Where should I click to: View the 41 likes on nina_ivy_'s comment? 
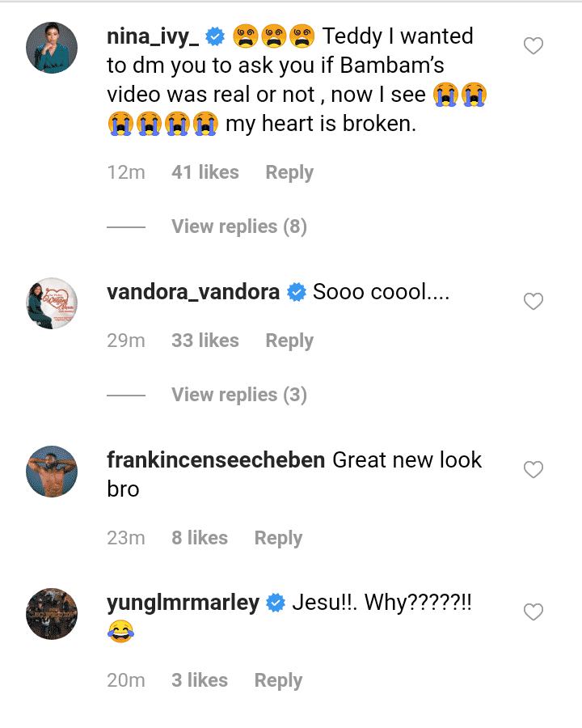[x=205, y=172]
